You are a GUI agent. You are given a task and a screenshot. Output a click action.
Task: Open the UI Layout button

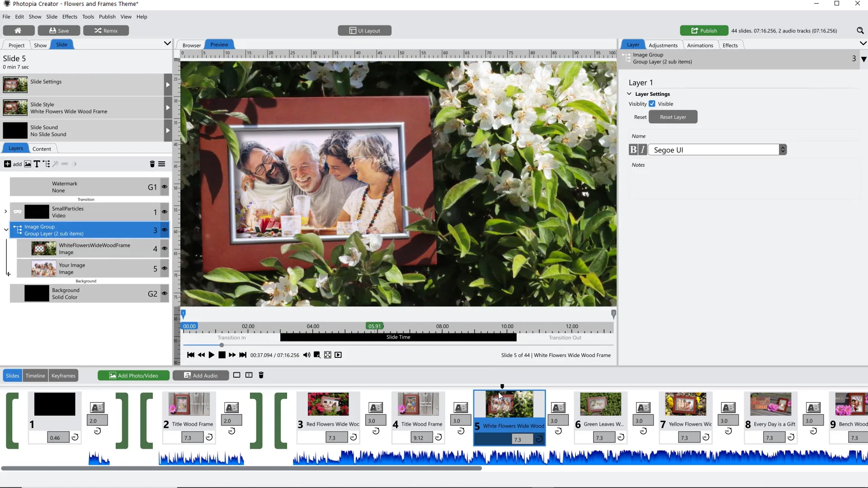pos(364,31)
